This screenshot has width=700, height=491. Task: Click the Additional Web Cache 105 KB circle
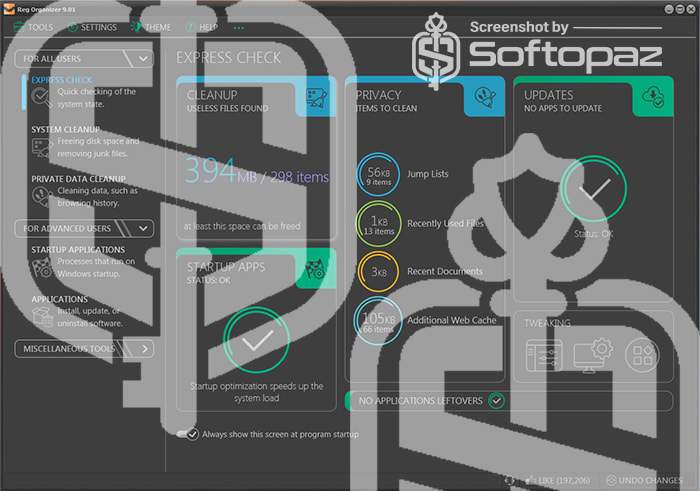click(x=378, y=321)
